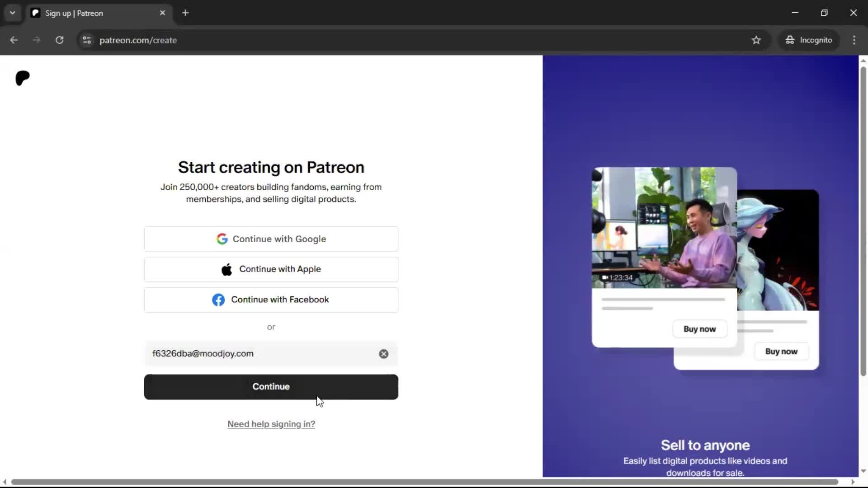
Task: View site information icon in address bar
Action: click(x=87, y=40)
